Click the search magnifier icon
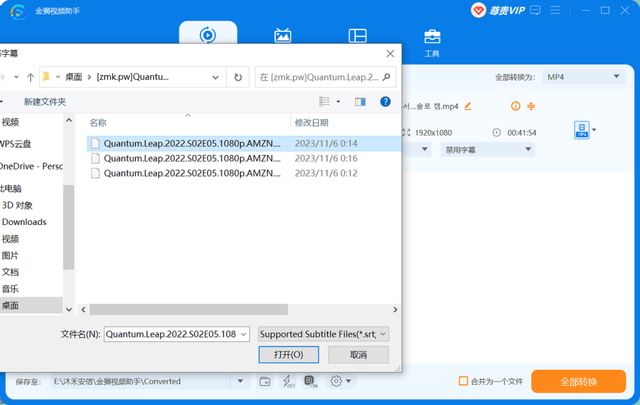Viewport: 640px width, 405px height. click(x=387, y=77)
